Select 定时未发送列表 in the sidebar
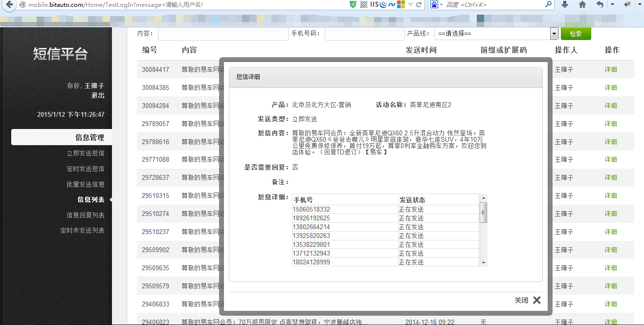644x325 pixels. [x=82, y=230]
